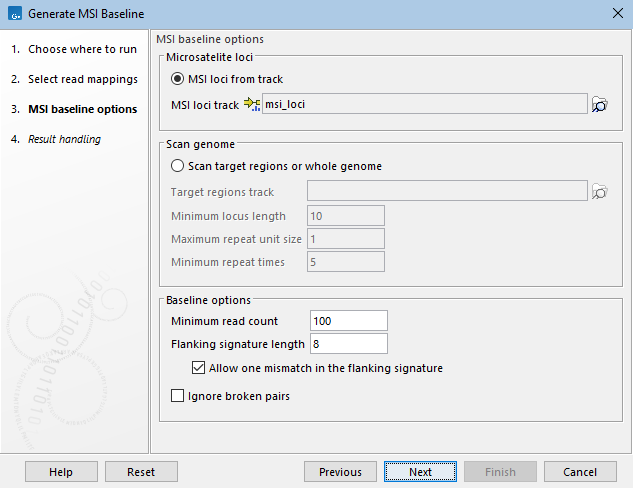This screenshot has width=633, height=488.
Task: Enable Ignore broken pairs checkbox
Action: [x=177, y=396]
